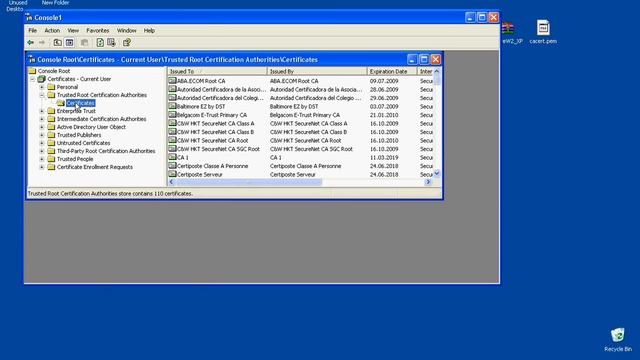Click the Help toolbar icon

(x=127, y=42)
